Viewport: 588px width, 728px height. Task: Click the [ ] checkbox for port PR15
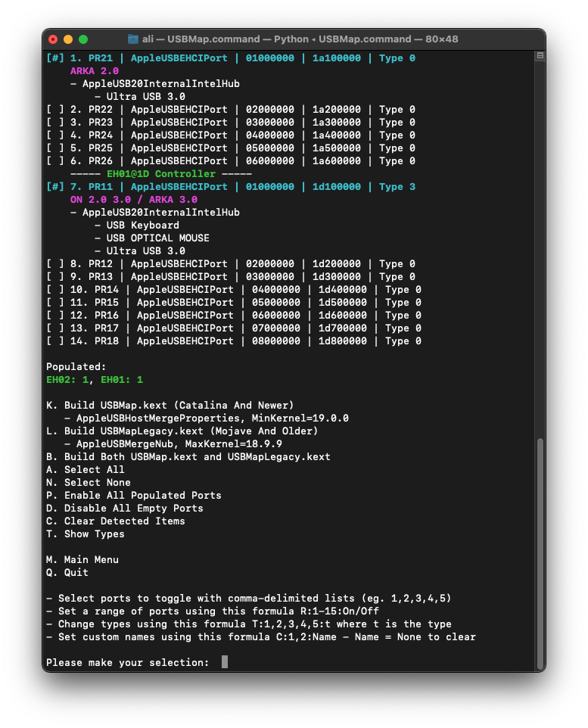tap(54, 302)
